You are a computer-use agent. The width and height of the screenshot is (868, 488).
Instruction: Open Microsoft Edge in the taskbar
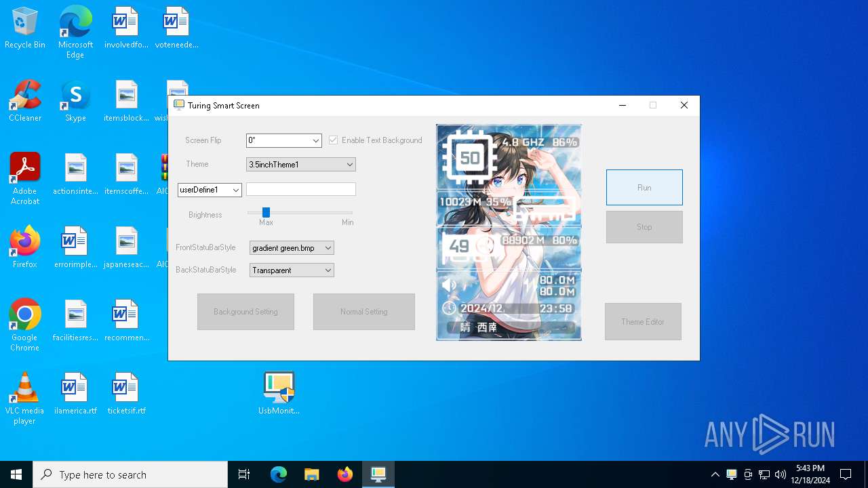point(279,474)
